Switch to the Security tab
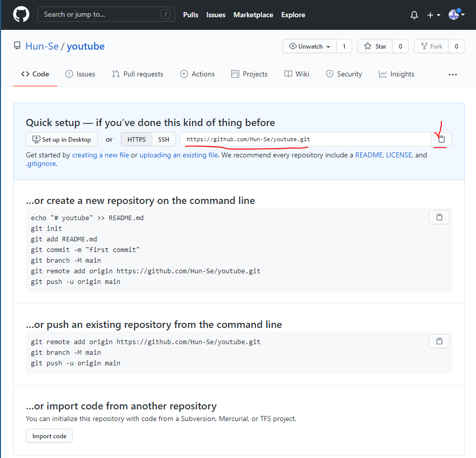This screenshot has height=458, width=476. tap(343, 74)
